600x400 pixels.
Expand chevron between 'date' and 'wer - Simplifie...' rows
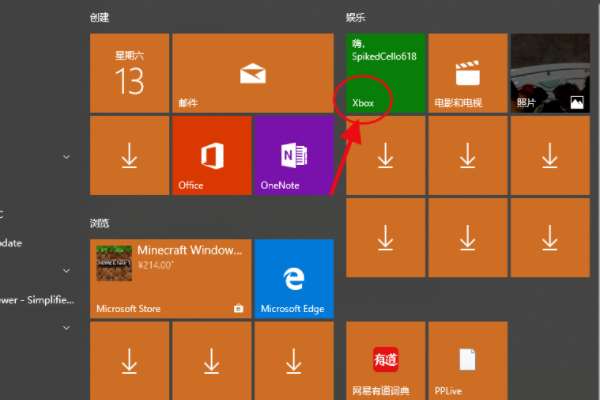coord(66,271)
